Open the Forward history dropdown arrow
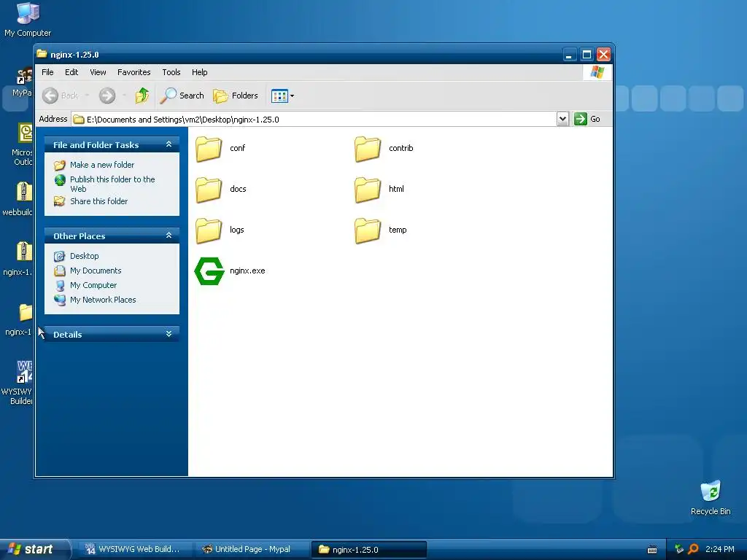This screenshot has height=560, width=747. pos(124,96)
